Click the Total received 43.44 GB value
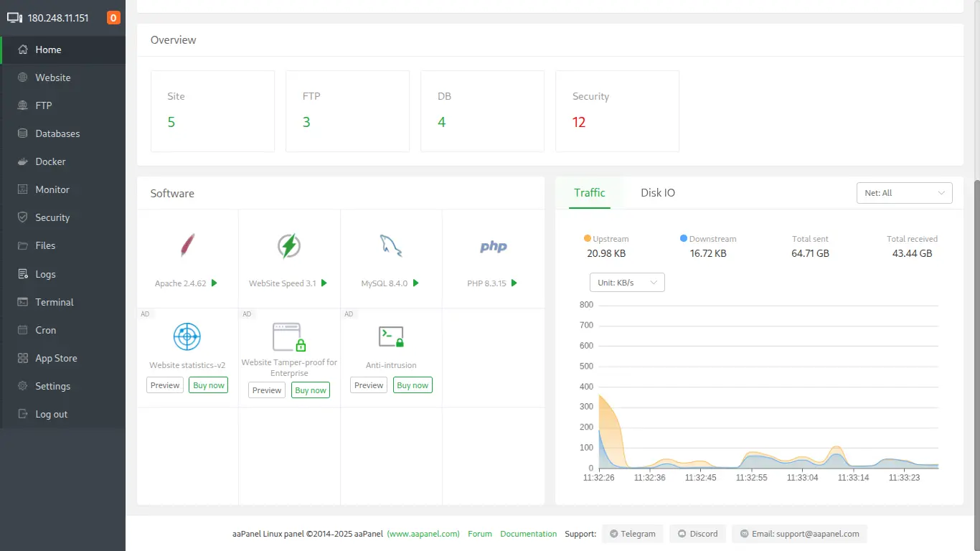Image resolution: width=980 pixels, height=551 pixels. click(913, 253)
